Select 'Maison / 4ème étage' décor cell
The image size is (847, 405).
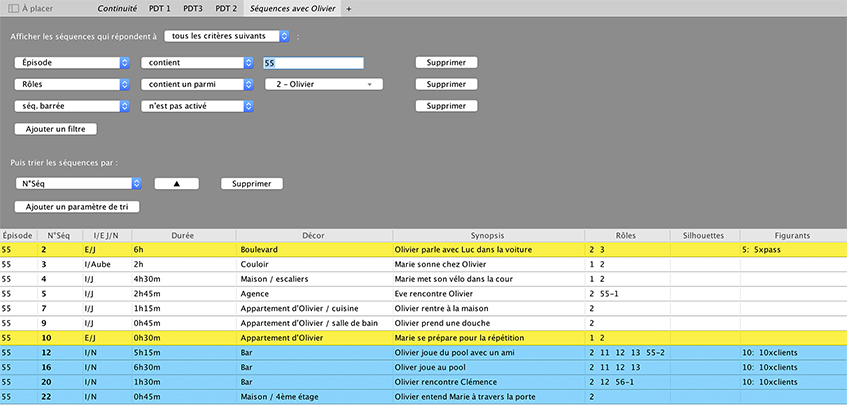314,397
